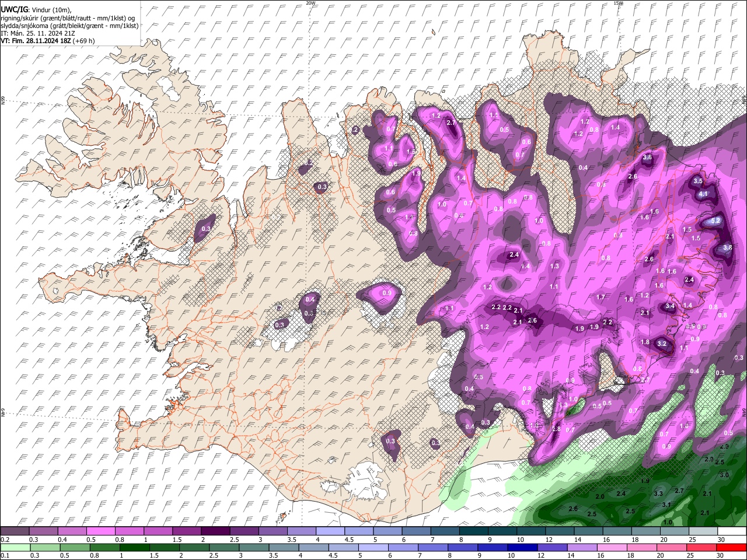
Task: Click the rain legend swatch between 1 and 1.5
Action: pos(134,547)
